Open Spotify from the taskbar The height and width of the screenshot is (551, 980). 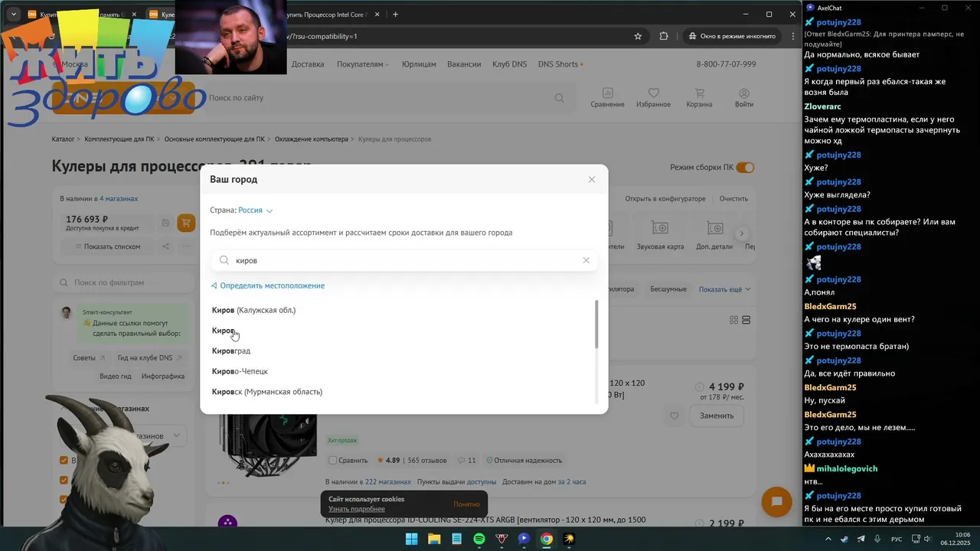(x=479, y=539)
